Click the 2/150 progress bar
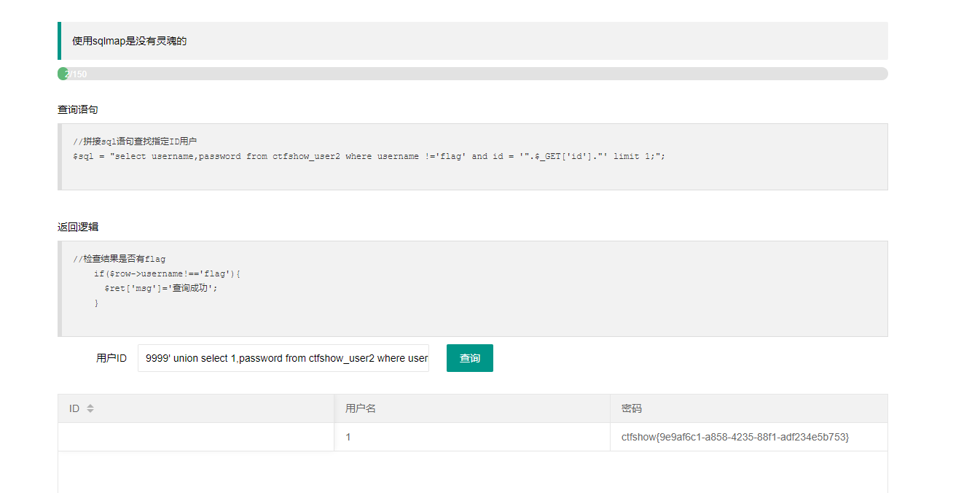 point(473,74)
